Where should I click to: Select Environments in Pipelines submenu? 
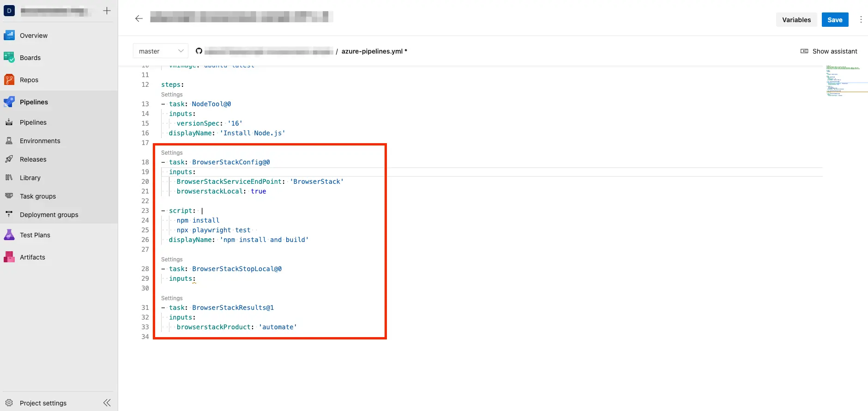coord(40,141)
